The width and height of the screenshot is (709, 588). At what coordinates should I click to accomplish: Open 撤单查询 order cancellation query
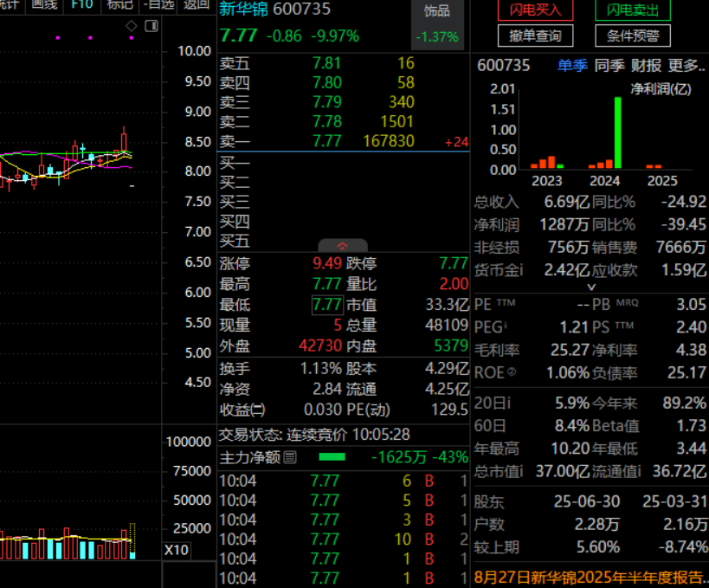tap(535, 36)
